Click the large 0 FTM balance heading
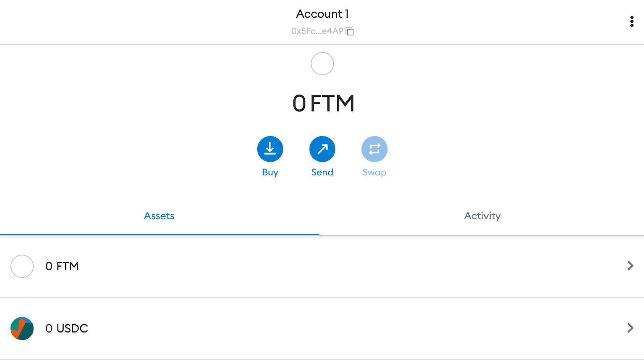 323,103
